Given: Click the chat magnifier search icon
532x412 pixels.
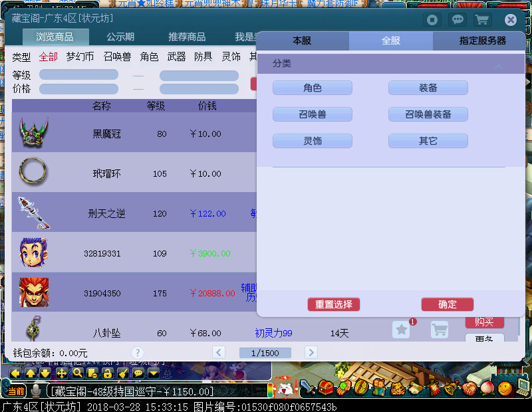Looking at the screenshot, I should click(78, 373).
